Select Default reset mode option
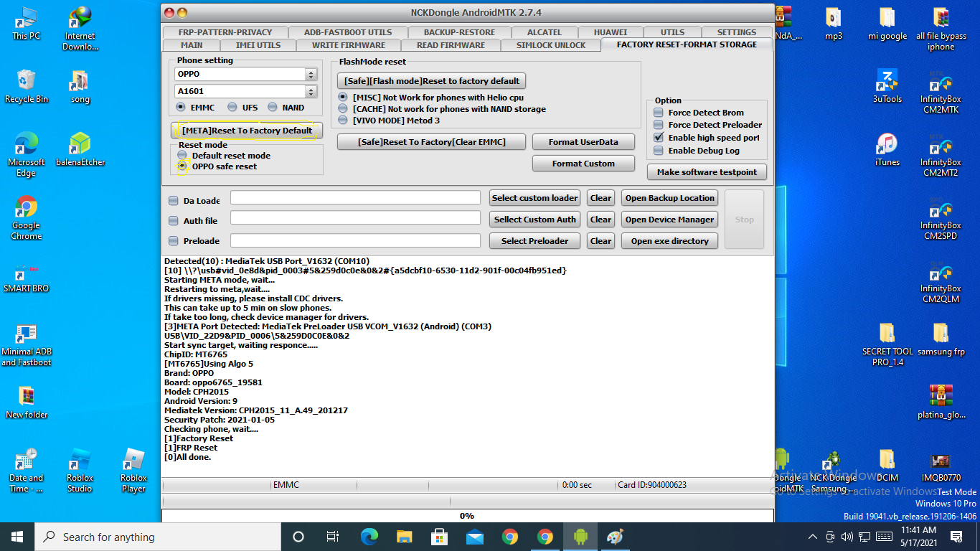This screenshot has height=551, width=980. click(x=182, y=155)
